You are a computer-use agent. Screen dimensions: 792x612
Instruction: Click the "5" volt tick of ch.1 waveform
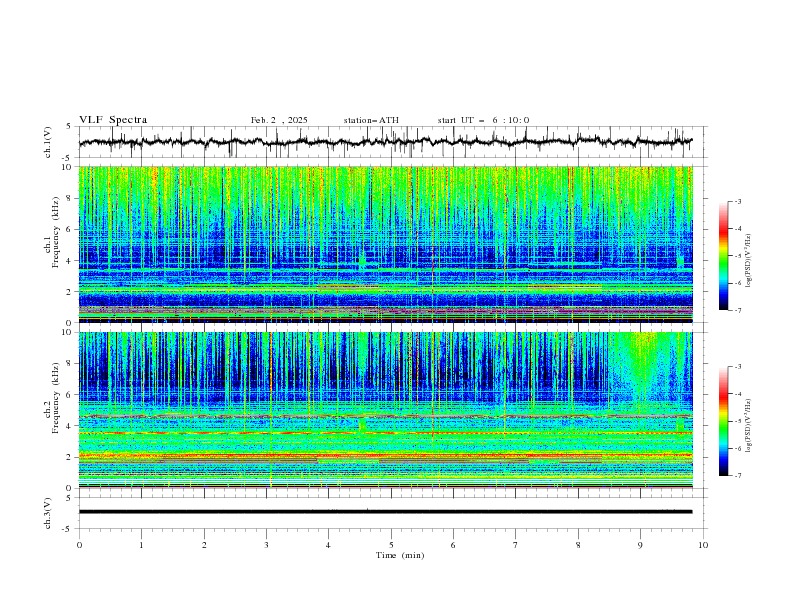point(69,126)
